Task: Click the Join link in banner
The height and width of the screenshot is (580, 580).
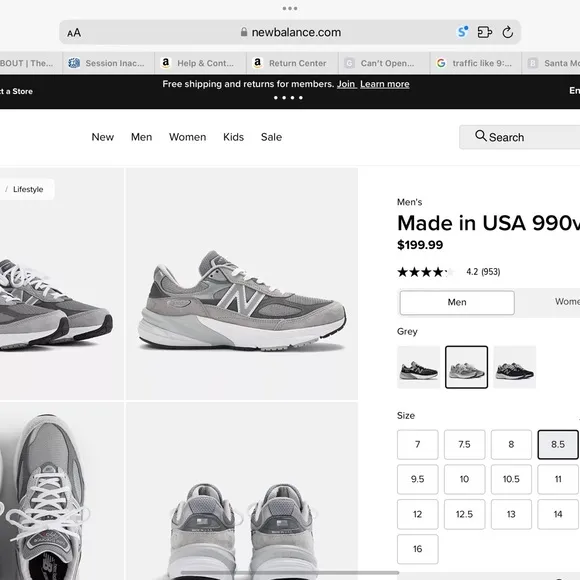Action: tap(346, 84)
